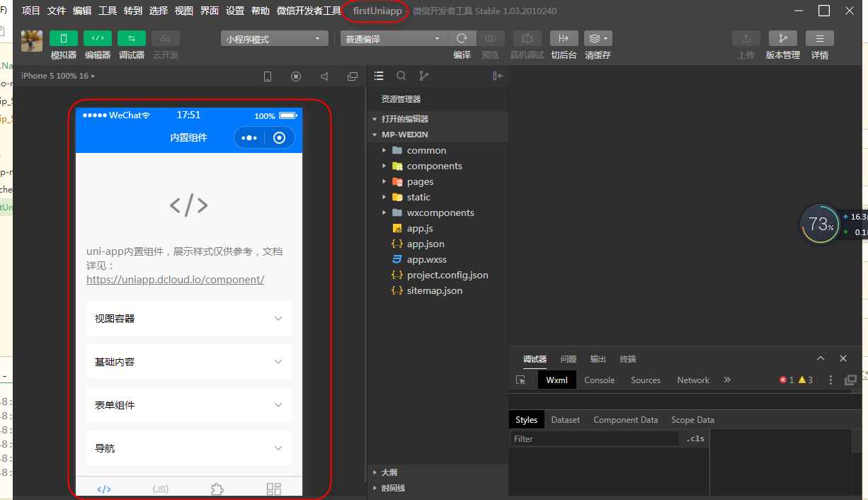Open the 编辑 menu
The image size is (868, 500).
pos(82,11)
